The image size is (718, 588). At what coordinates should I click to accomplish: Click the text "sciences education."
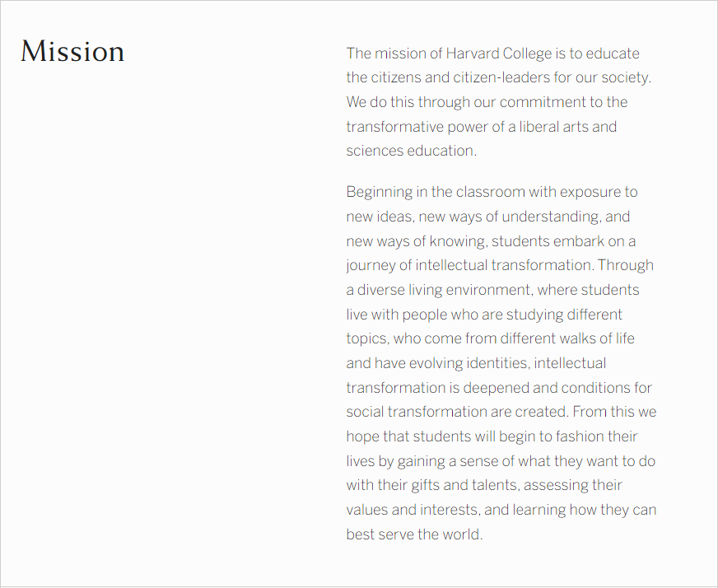tap(411, 151)
